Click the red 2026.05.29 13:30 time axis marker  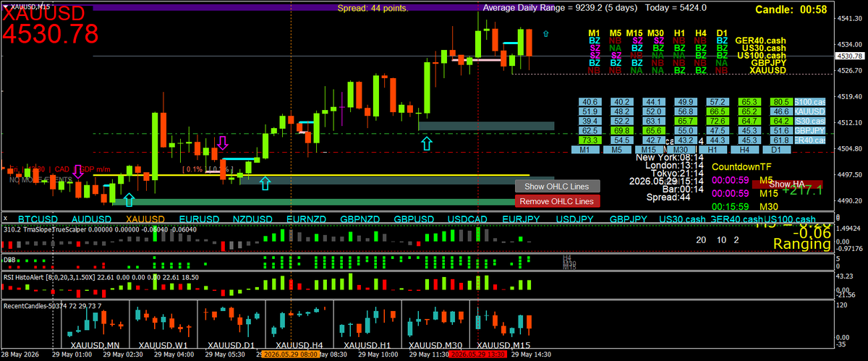click(478, 355)
